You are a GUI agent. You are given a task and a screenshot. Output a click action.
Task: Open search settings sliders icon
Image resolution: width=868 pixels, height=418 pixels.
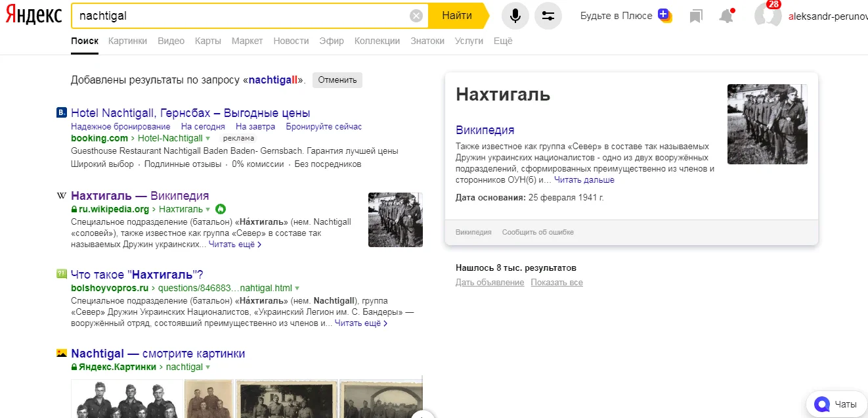click(x=548, y=16)
